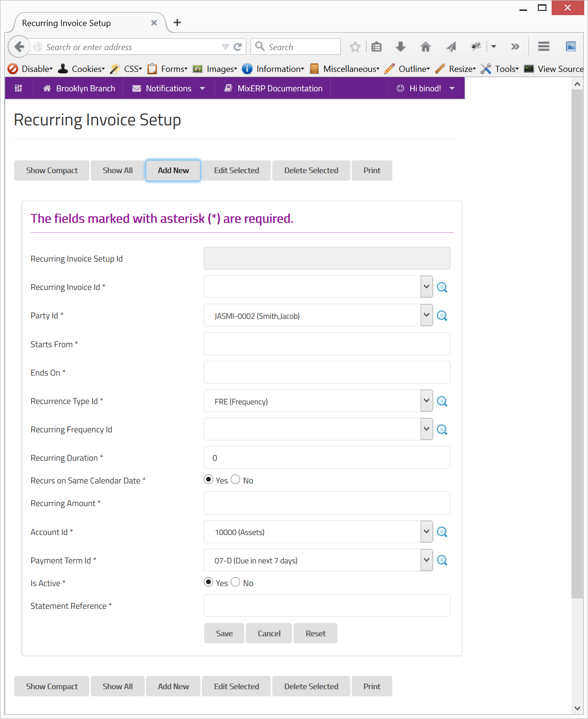588x719 pixels.
Task: Open lookup search for Party Id
Action: coord(442,316)
